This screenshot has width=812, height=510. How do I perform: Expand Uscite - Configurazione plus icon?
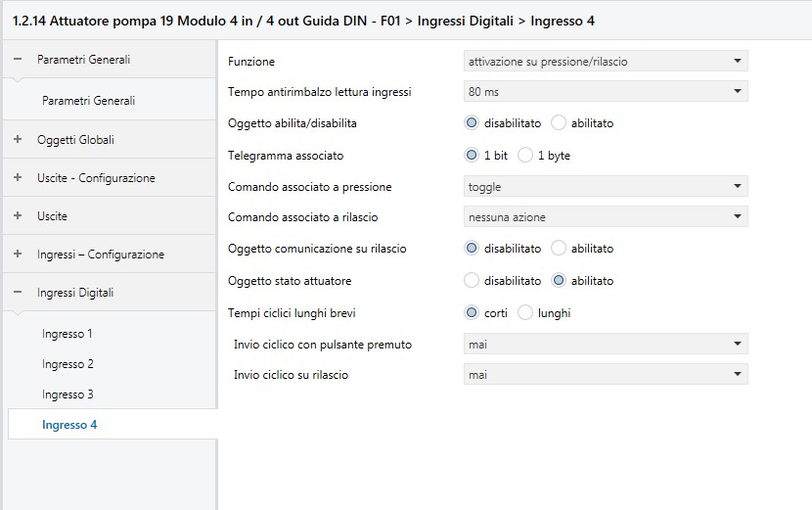click(18, 177)
